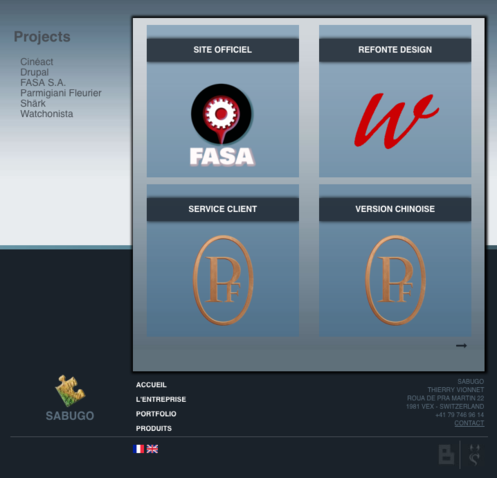The width and height of the screenshot is (497, 478).
Task: Click the Sabugo puzzle piece logo
Action: point(70,391)
